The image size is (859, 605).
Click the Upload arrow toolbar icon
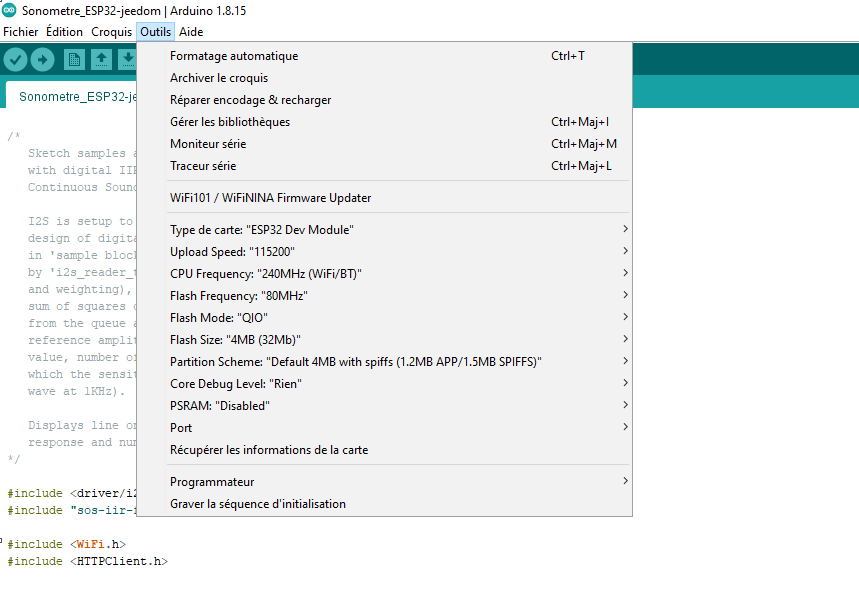click(43, 59)
